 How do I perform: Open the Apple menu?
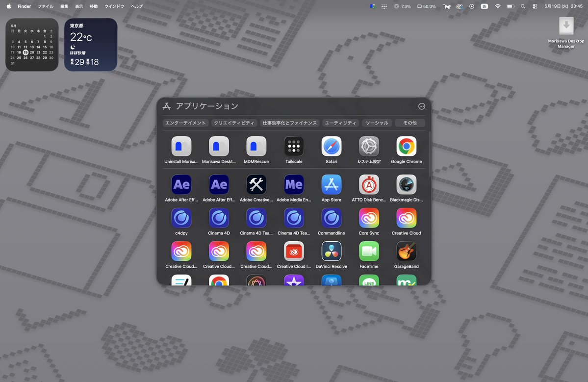click(x=9, y=6)
